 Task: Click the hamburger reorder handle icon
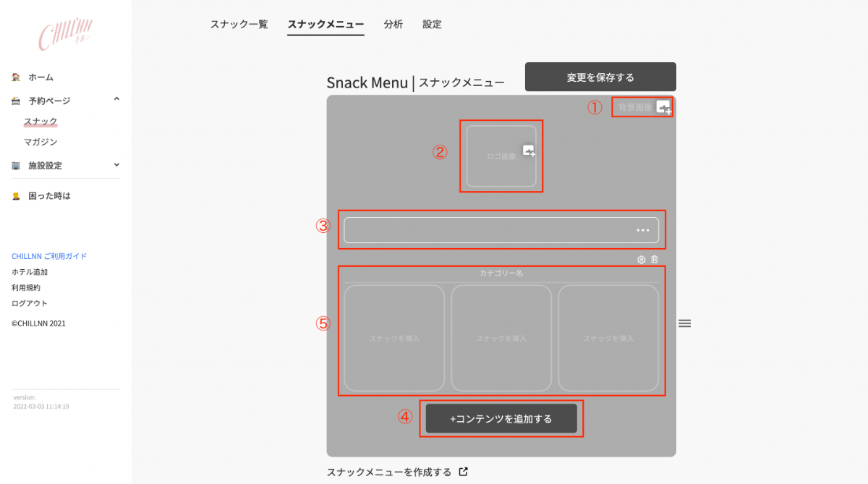(684, 323)
